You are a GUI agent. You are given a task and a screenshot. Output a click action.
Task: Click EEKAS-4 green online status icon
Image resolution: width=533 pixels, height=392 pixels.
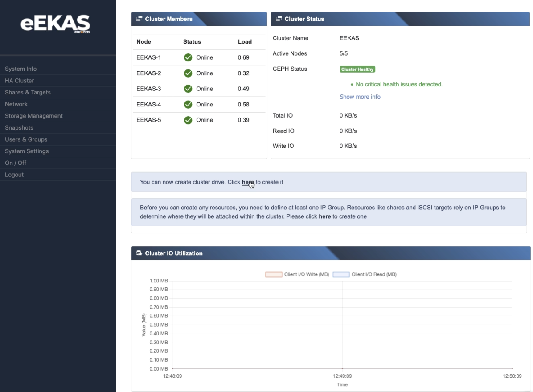click(x=188, y=104)
